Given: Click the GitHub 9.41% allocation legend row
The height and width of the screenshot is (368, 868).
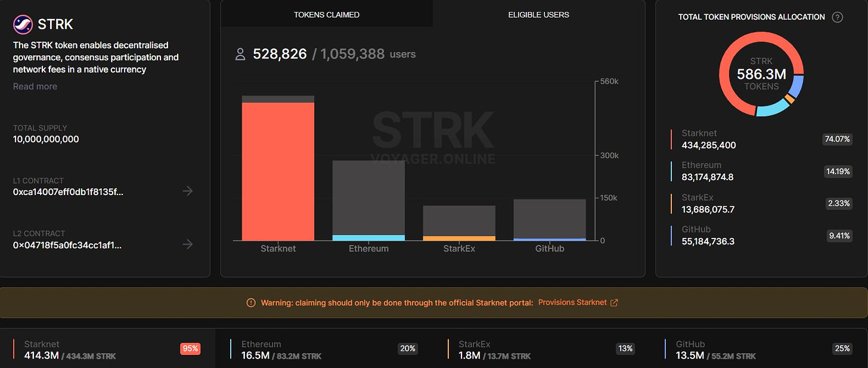Looking at the screenshot, I should 761,236.
